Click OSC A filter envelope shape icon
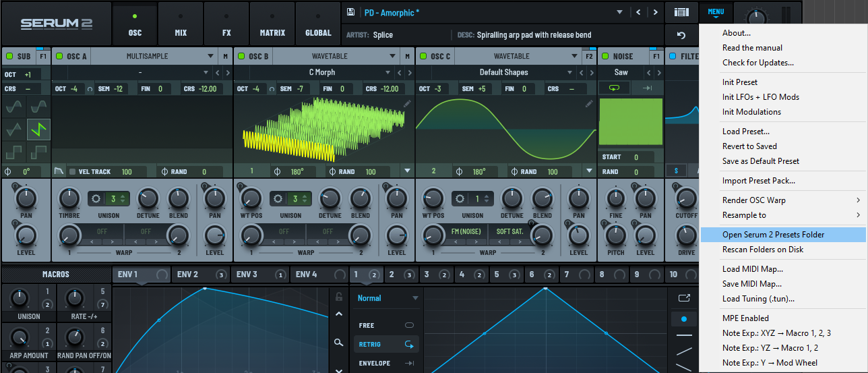The height and width of the screenshot is (373, 868). click(59, 171)
